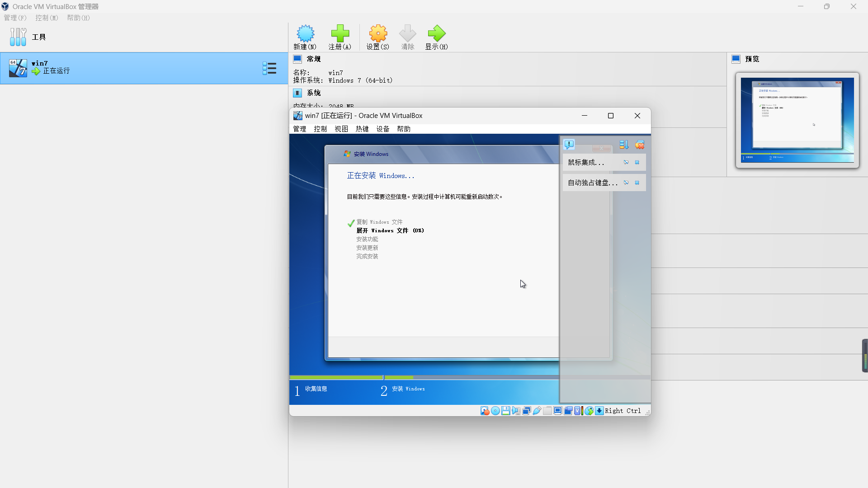Click the recording status icon
The width and height of the screenshot is (868, 488).
(568, 411)
